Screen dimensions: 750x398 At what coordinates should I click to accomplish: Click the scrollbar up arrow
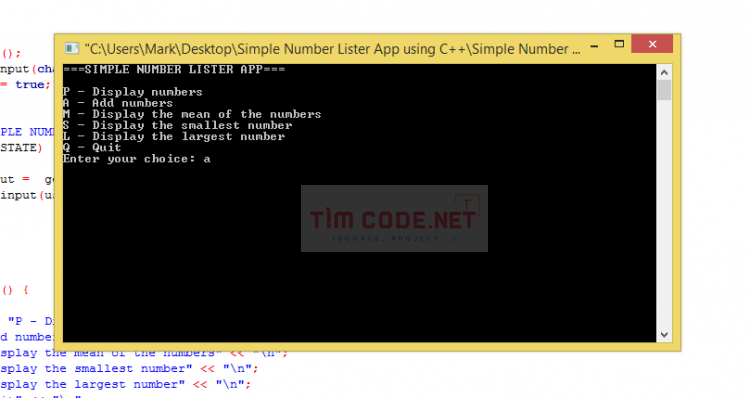664,73
